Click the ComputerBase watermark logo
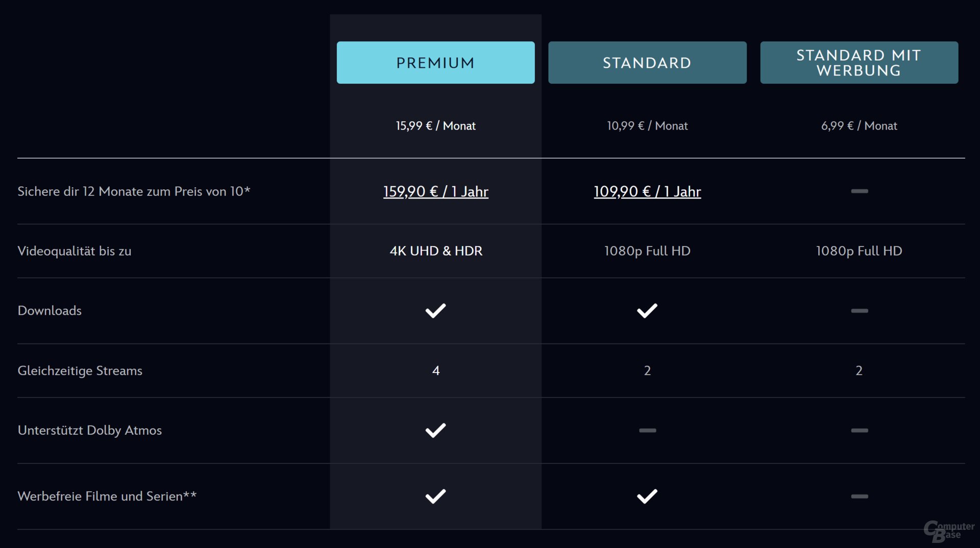Image resolution: width=980 pixels, height=548 pixels. (x=948, y=531)
